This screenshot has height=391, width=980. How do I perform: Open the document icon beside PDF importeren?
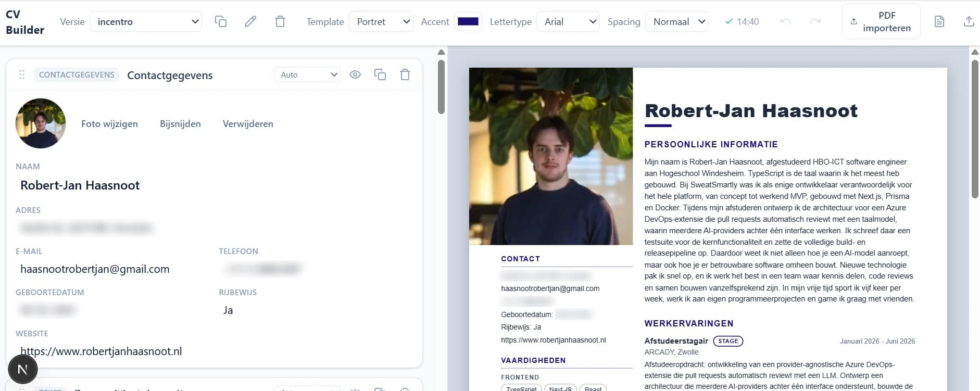939,21
